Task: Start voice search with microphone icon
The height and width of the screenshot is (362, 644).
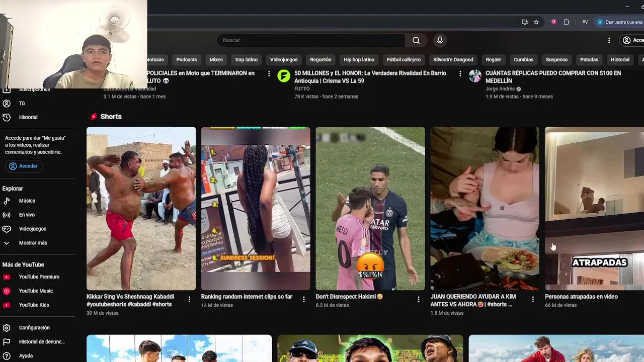Action: tap(440, 40)
